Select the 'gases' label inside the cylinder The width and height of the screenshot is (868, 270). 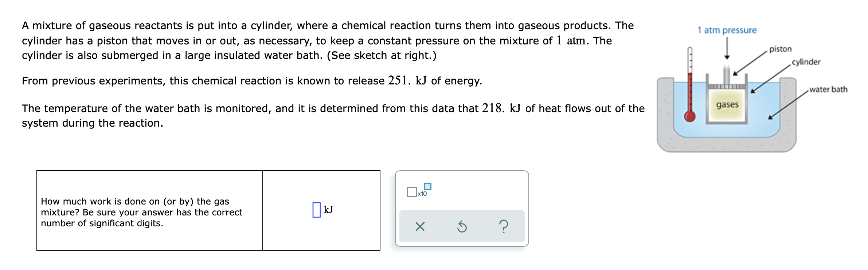(727, 105)
